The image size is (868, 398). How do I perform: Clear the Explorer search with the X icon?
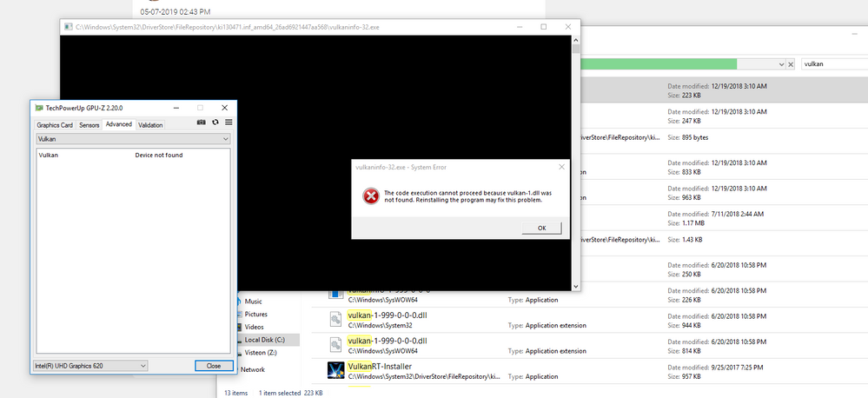coord(791,64)
